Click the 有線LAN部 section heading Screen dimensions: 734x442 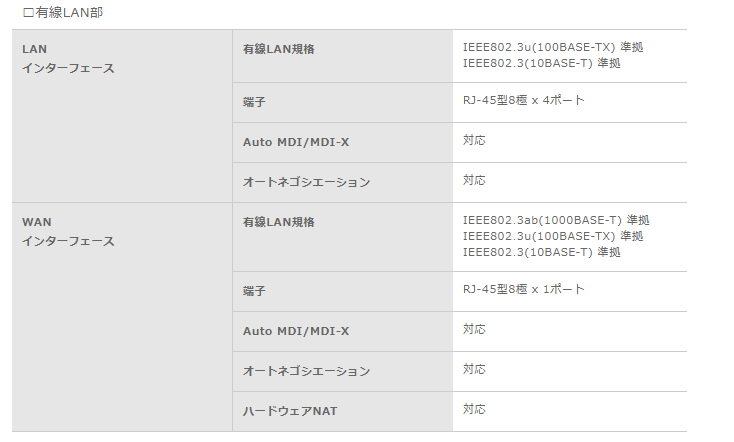click(63, 13)
